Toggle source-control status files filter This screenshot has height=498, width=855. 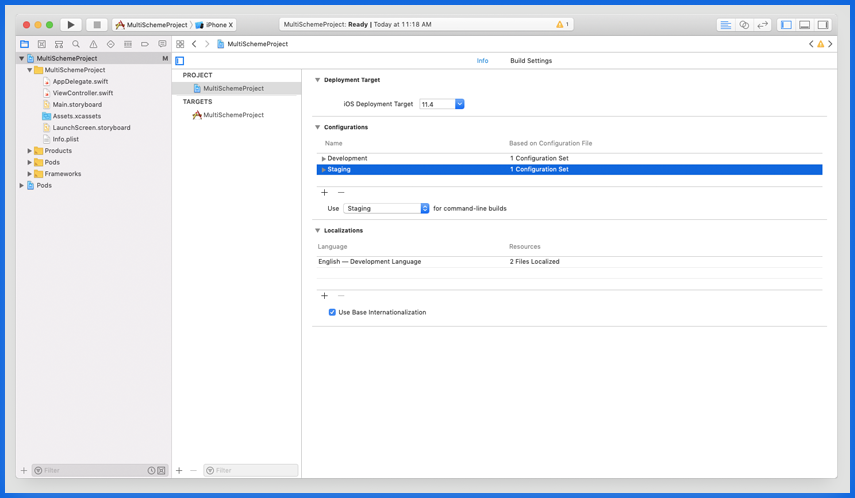click(161, 471)
